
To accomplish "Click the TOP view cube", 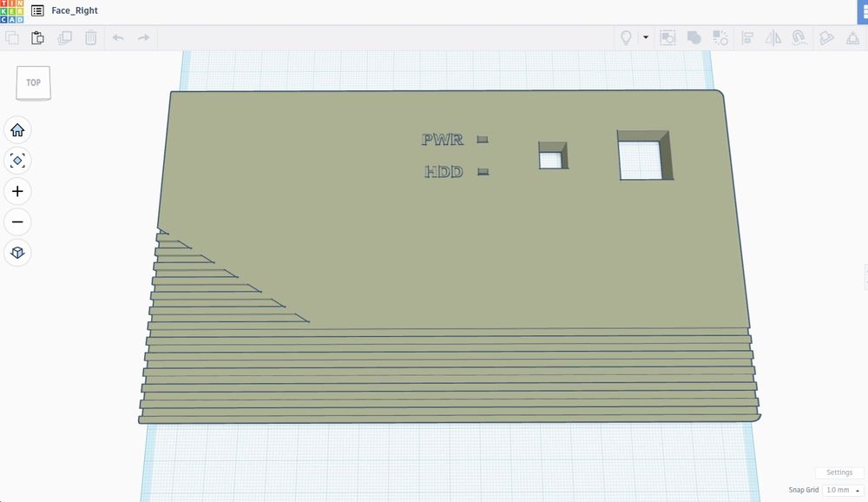I will tap(33, 83).
